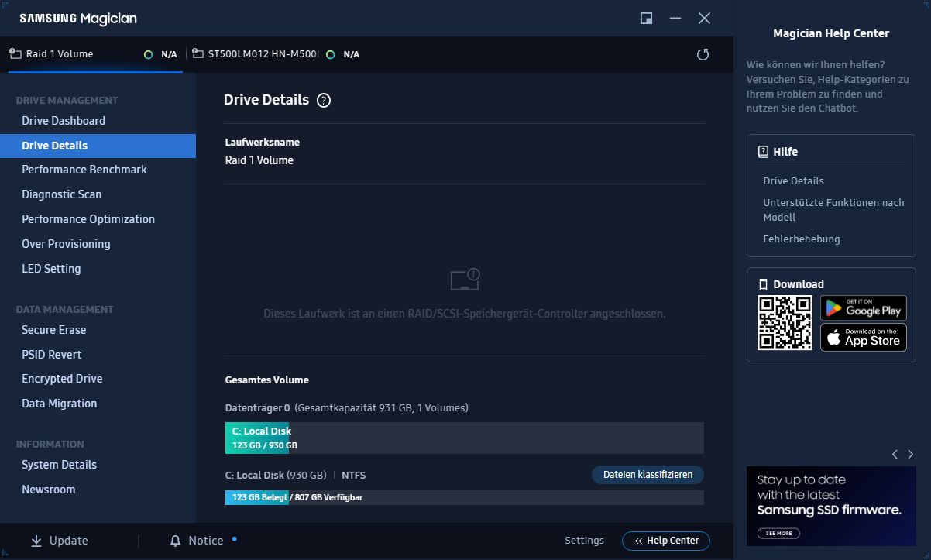Click the Raid 1 Volume drive icon

tap(15, 53)
